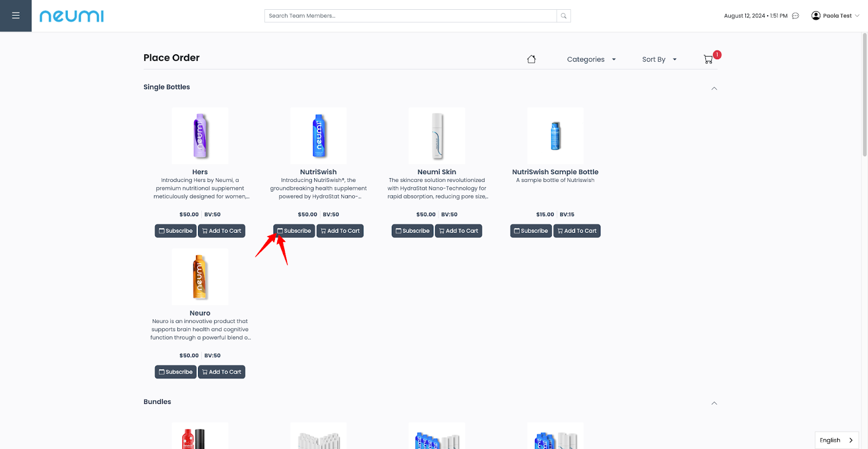The image size is (868, 449).
Task: Subscribe to Neuro product
Action: [x=176, y=372]
